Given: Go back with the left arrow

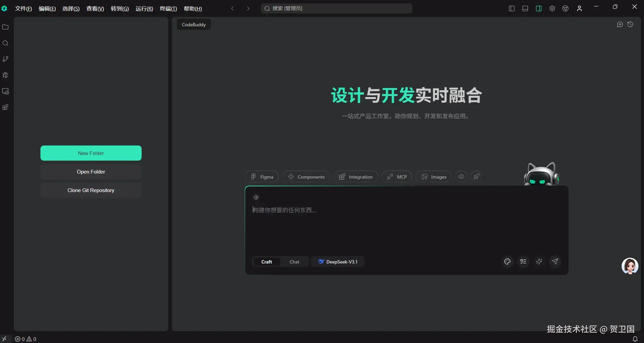Looking at the screenshot, I should [232, 8].
